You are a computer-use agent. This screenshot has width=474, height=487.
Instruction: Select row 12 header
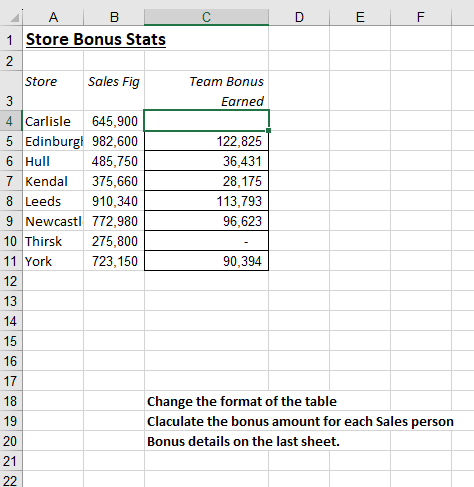pyautogui.click(x=11, y=281)
